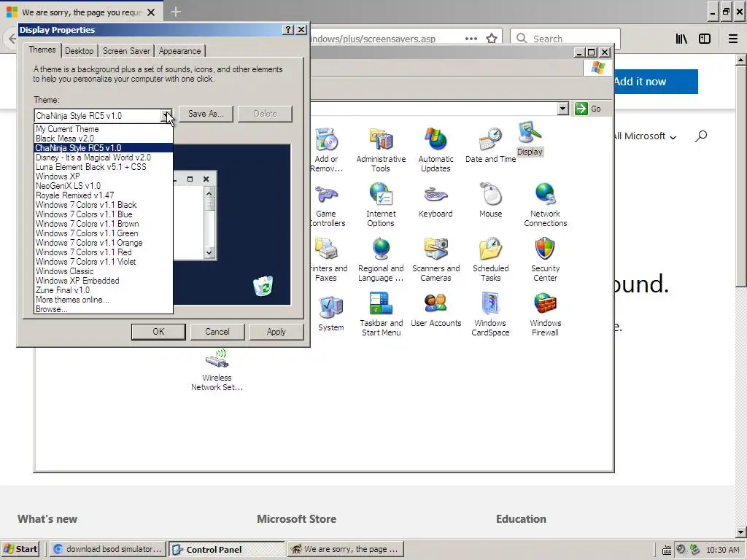Choose Windows 7 Colors v1.1 Blue

coord(104,214)
